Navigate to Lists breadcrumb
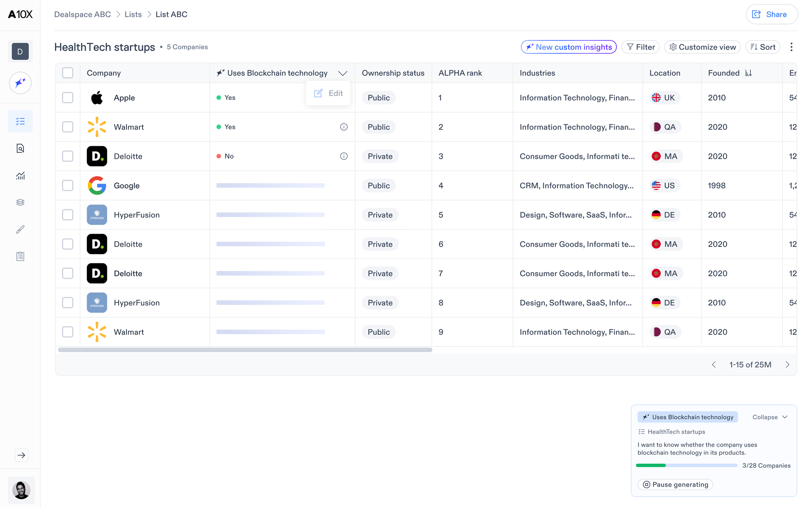Image resolution: width=812 pixels, height=508 pixels. pyautogui.click(x=133, y=14)
